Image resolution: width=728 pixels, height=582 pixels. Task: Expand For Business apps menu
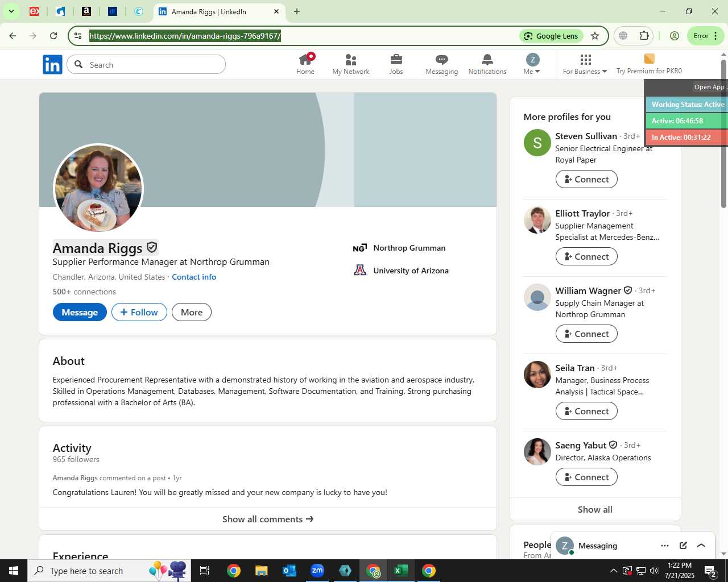(x=585, y=64)
